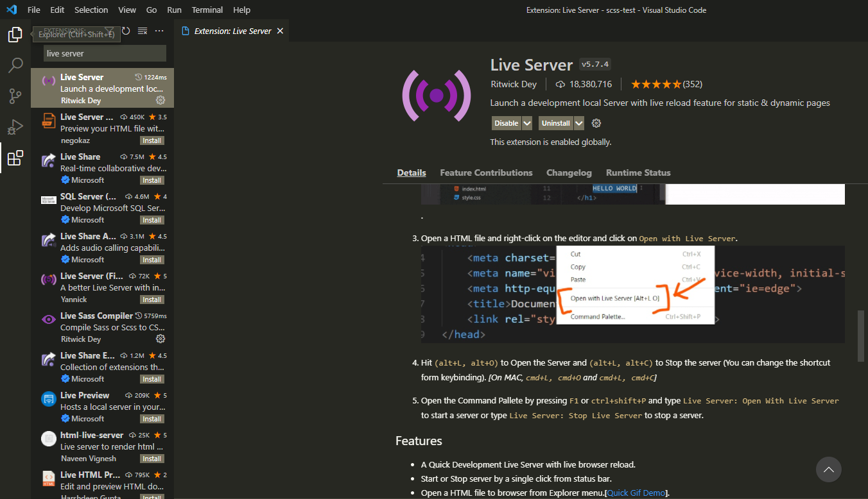The width and height of the screenshot is (868, 499).
Task: Expand the Uninstall button dropdown arrow
Action: [579, 123]
